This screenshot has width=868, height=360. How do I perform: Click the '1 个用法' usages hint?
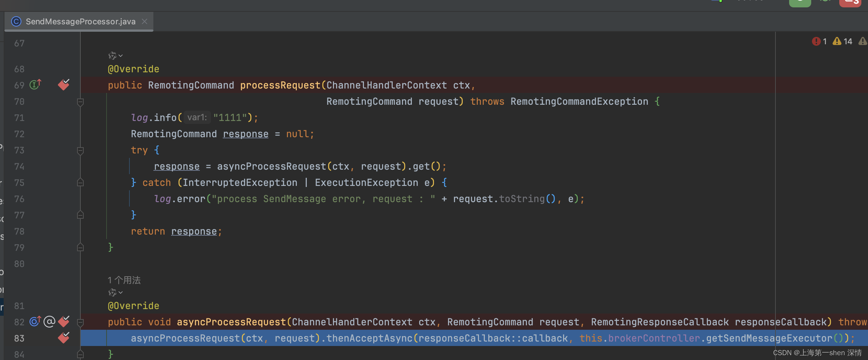(124, 280)
